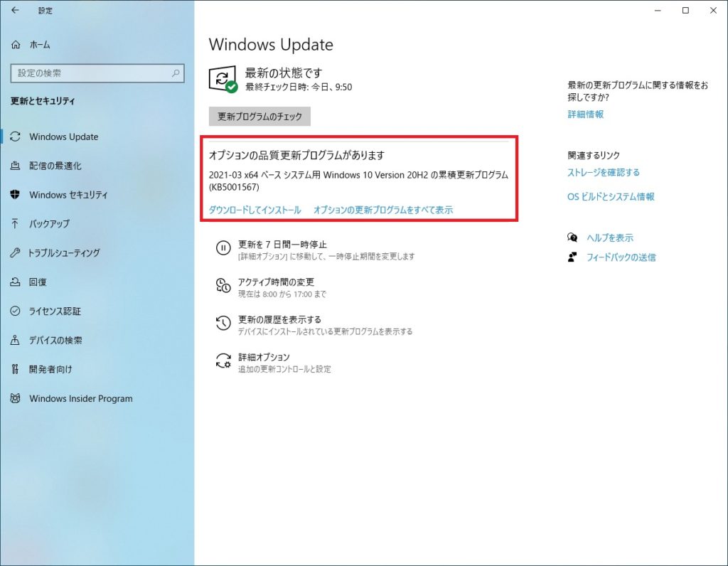Click ダウンロードしてインストール link
Screen dimensions: 728x566
(255, 210)
